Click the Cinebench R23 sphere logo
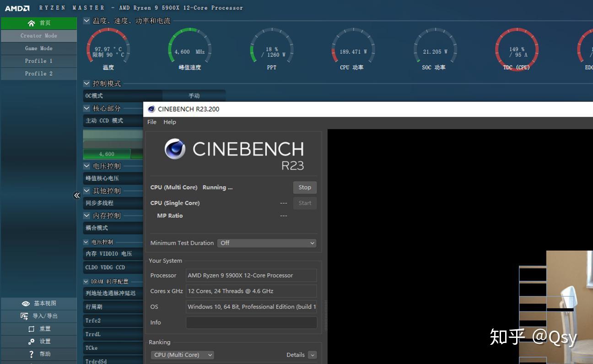Screen dimensions: 593x364 (x=175, y=149)
